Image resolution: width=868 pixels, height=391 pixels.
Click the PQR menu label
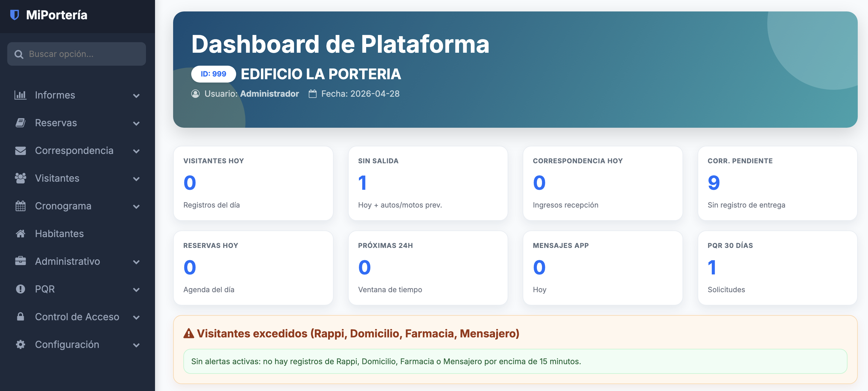point(45,289)
